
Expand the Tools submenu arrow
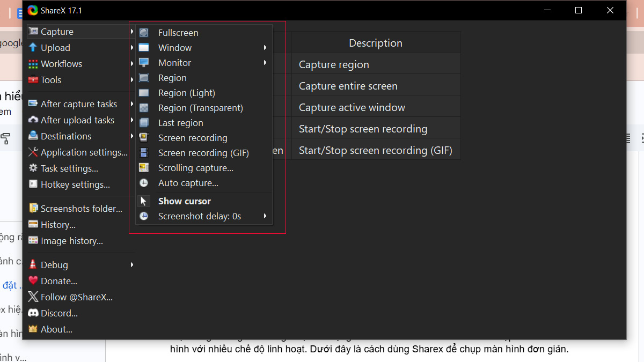coord(132,80)
